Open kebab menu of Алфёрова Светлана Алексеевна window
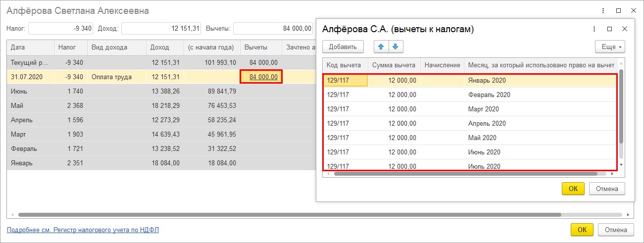 603,10
